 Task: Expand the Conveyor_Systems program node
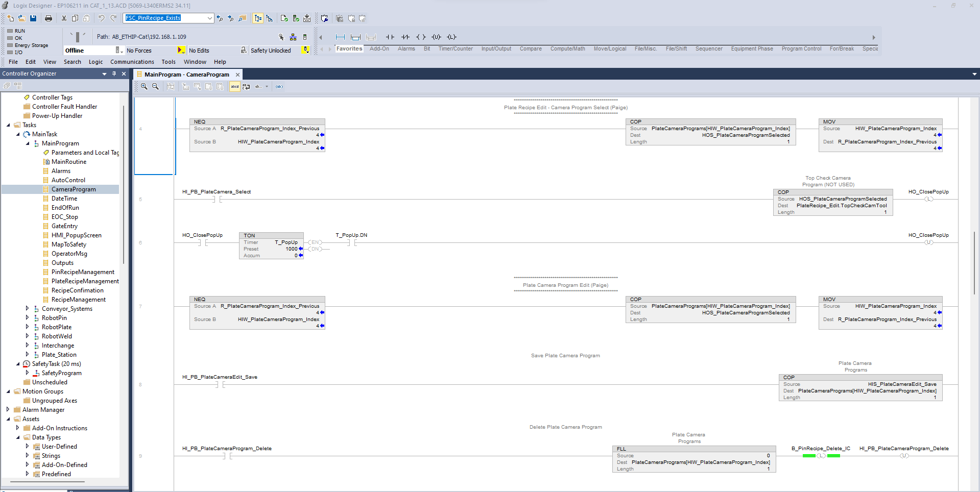click(x=27, y=309)
